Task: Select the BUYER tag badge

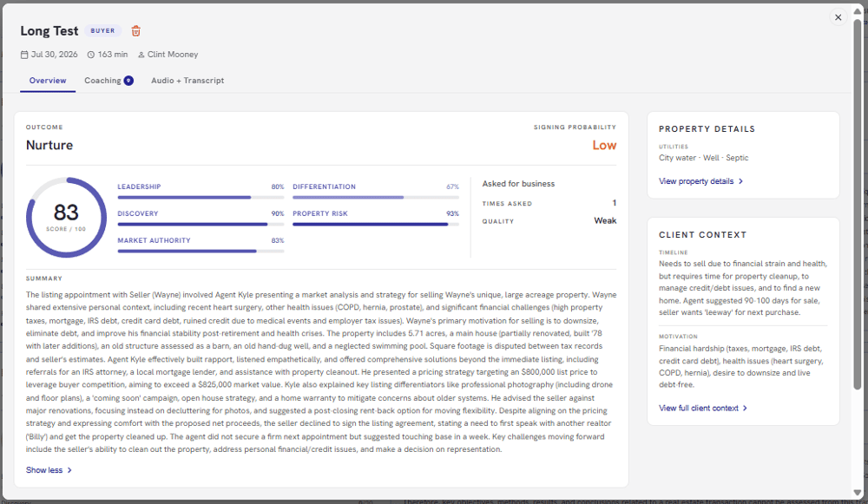Action: [103, 31]
